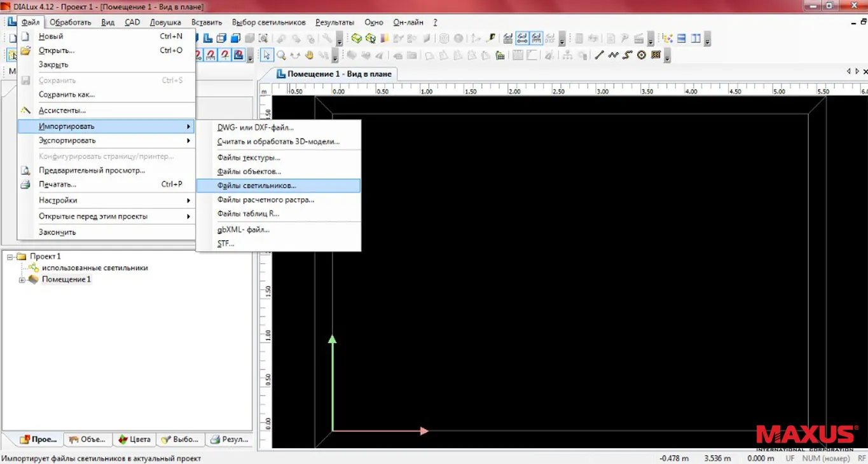Open the Выбор светильников menu
Viewport: 868px width, 464px height.
coord(269,22)
